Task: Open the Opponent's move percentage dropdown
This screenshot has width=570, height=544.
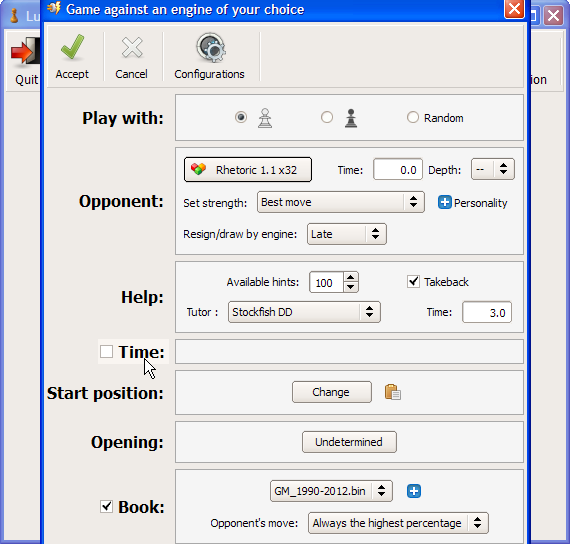Action: tap(398, 523)
